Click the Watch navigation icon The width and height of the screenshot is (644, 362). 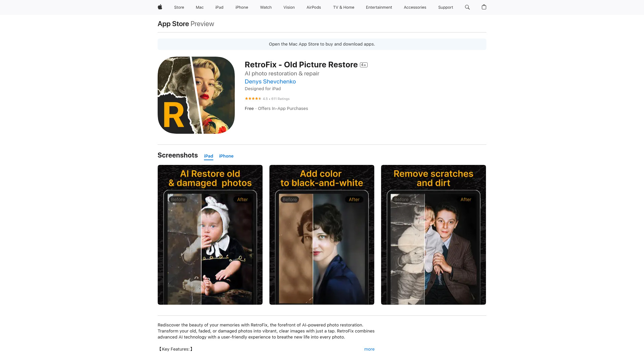point(265,7)
